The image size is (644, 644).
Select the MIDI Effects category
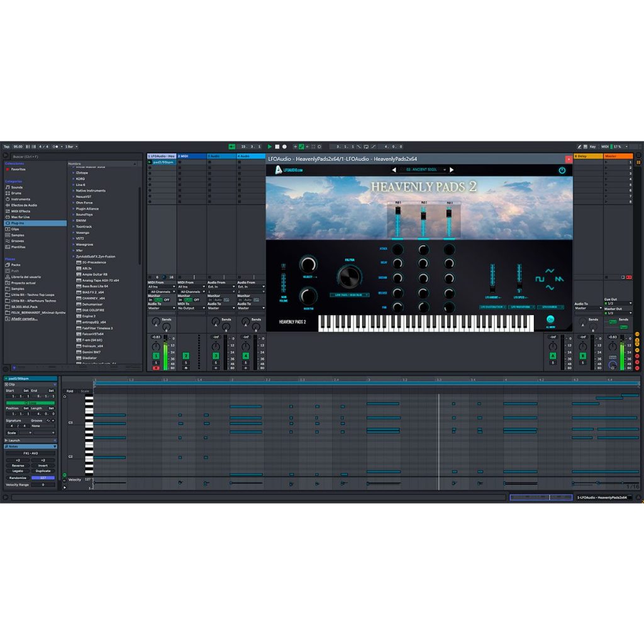point(21,211)
